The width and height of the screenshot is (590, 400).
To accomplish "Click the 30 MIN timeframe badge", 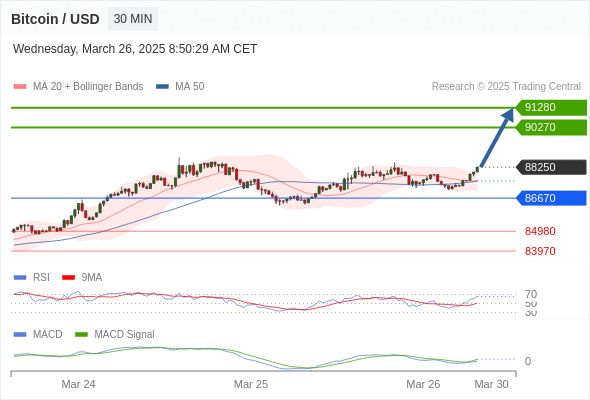I will click(x=133, y=19).
